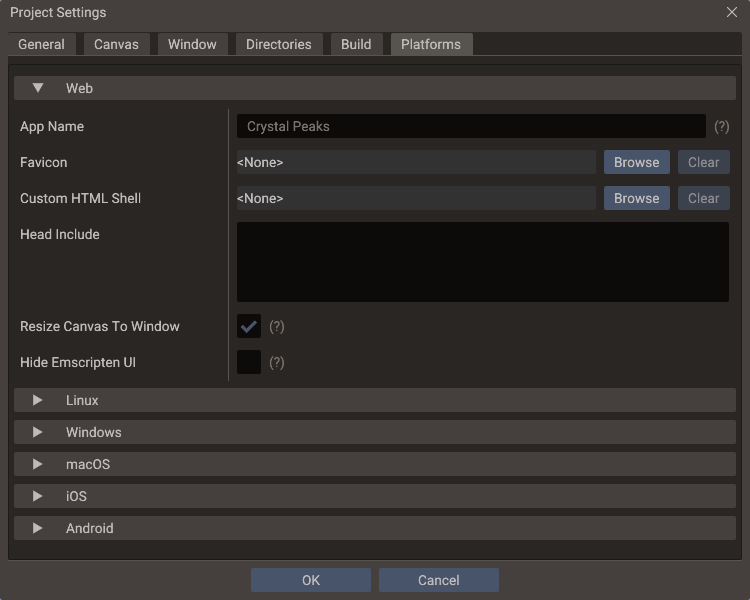
Task: Collapse the Web platform section
Action: pyautogui.click(x=375, y=89)
